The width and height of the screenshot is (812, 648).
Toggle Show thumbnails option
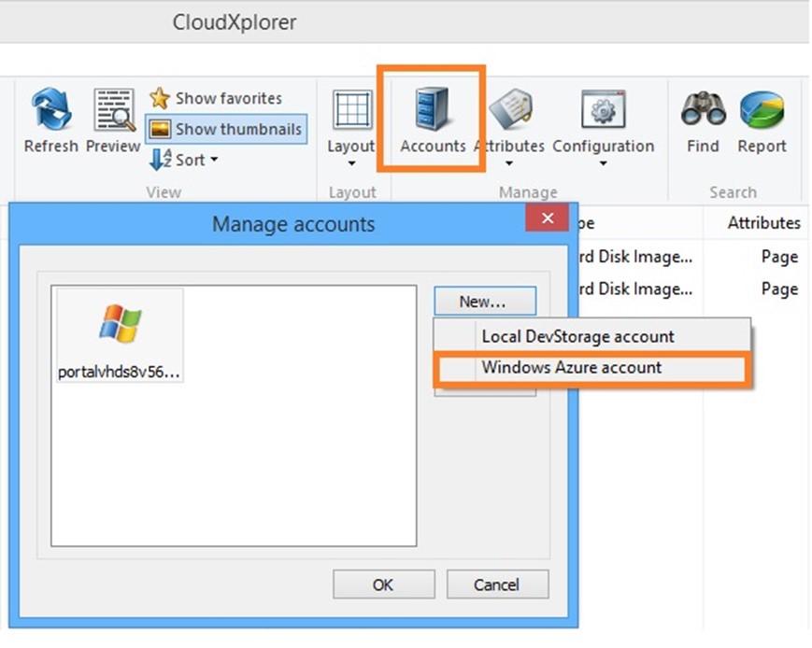click(x=226, y=129)
